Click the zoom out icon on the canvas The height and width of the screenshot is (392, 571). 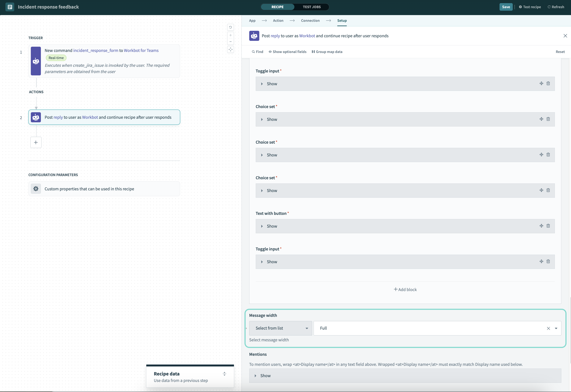pos(230,41)
